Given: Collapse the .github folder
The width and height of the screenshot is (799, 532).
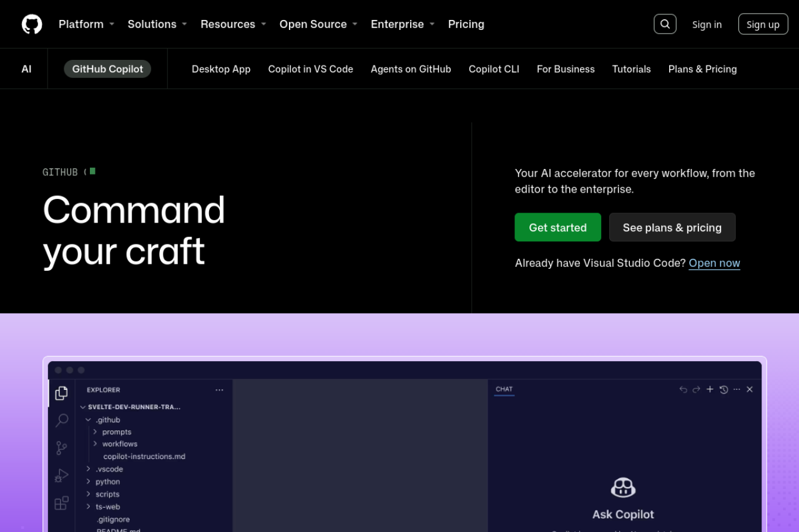Looking at the screenshot, I should click(x=88, y=420).
